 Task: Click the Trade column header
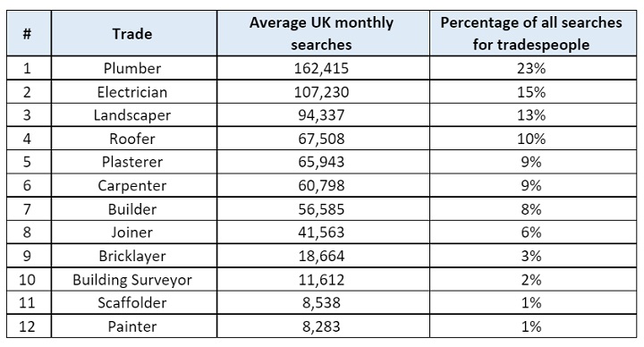[x=134, y=33]
